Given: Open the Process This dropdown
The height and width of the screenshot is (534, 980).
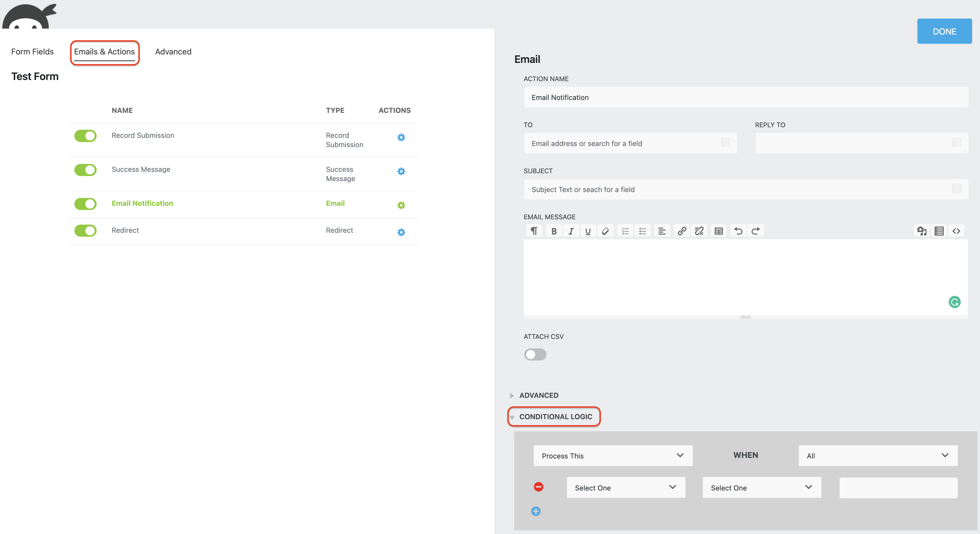Looking at the screenshot, I should click(612, 456).
